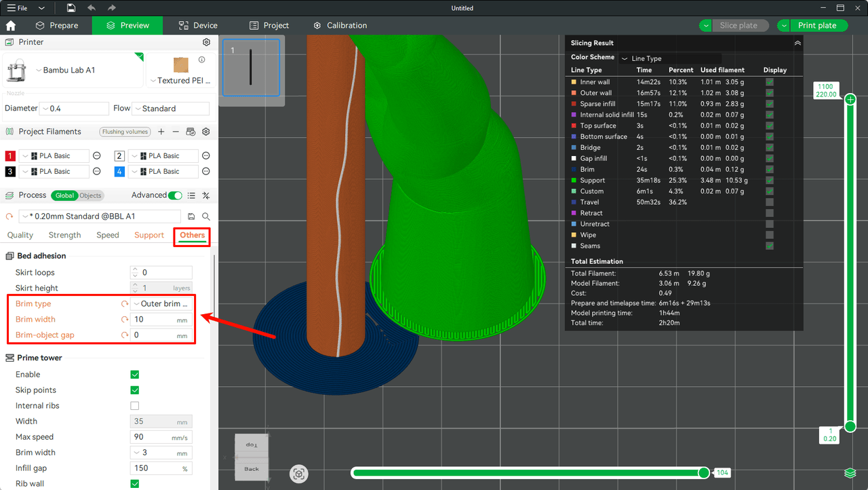Enable Internal ribs checkbox
Screen dimensions: 868x490
click(x=134, y=406)
